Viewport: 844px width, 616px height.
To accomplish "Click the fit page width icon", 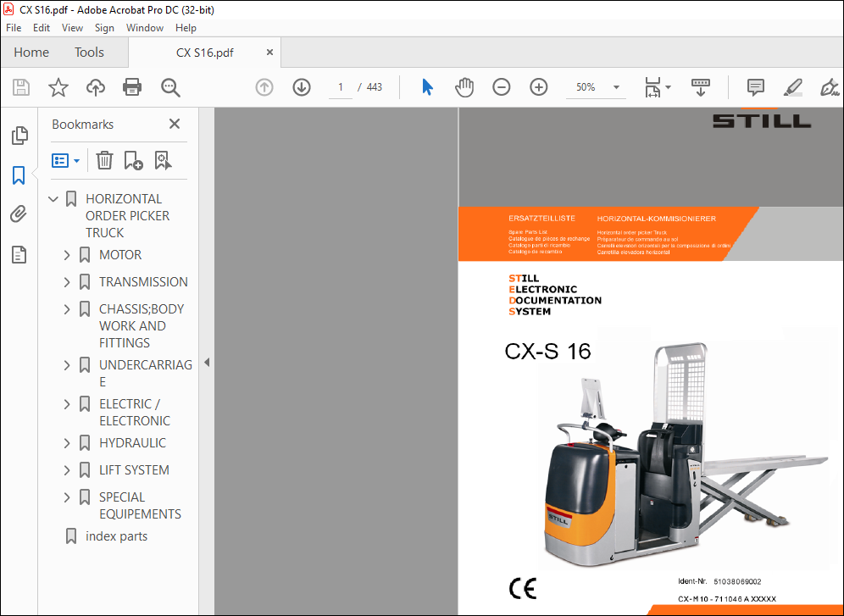I will click(x=652, y=87).
